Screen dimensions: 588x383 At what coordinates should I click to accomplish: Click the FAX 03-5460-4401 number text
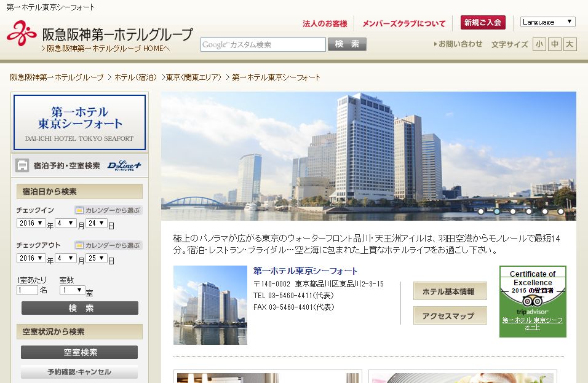[293, 307]
